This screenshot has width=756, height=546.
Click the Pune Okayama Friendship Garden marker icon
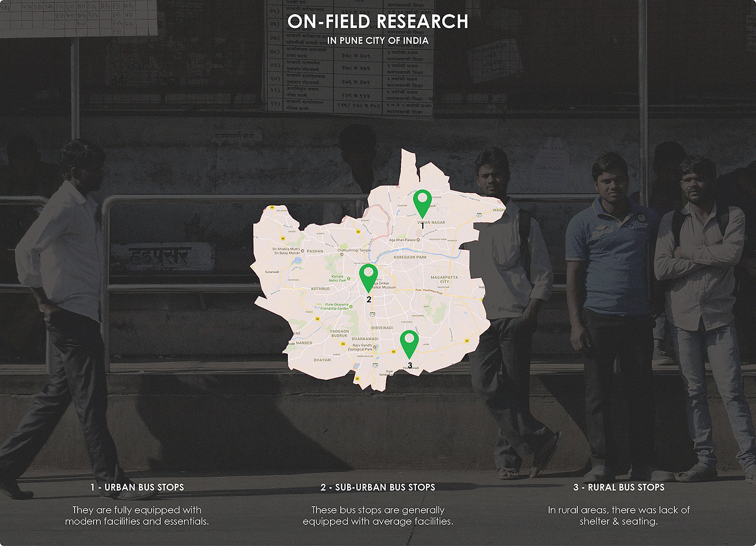coord(351,306)
